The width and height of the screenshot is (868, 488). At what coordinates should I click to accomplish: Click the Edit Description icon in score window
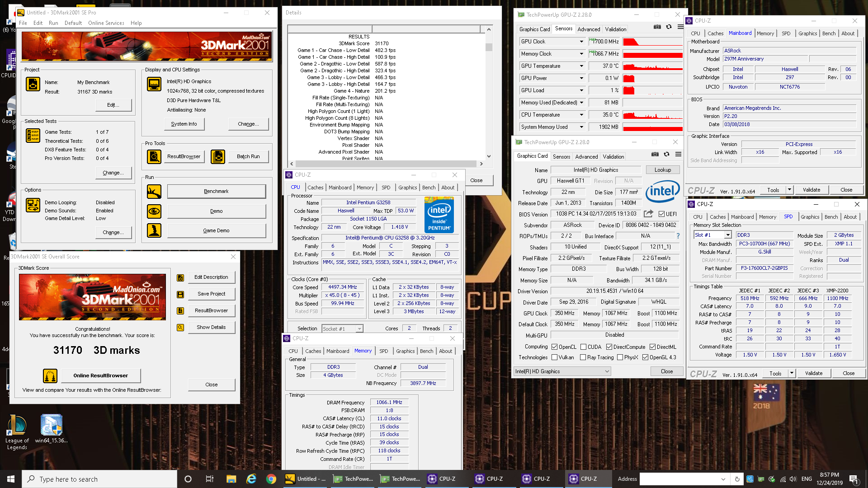(x=180, y=277)
